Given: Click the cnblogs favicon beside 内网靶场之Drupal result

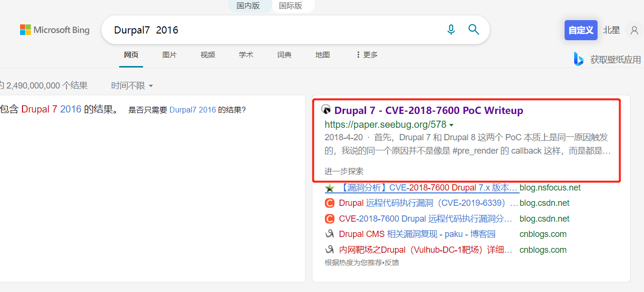Looking at the screenshot, I should [x=329, y=250].
